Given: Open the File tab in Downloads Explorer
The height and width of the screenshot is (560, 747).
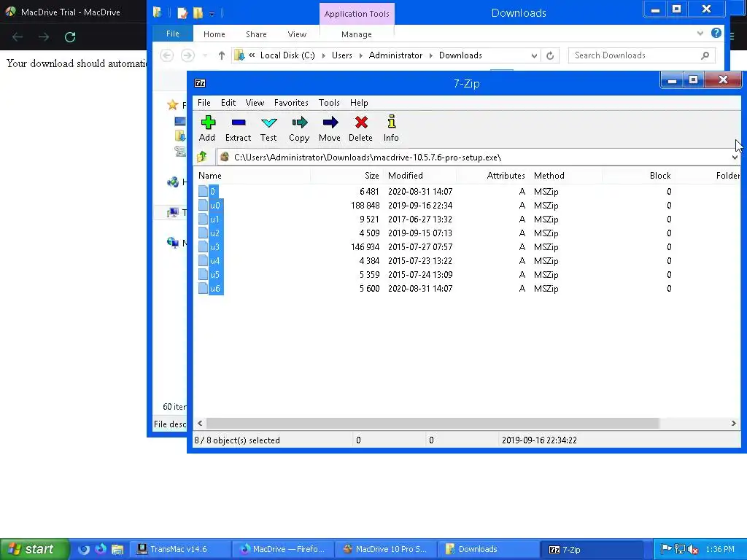Looking at the screenshot, I should pos(172,34).
